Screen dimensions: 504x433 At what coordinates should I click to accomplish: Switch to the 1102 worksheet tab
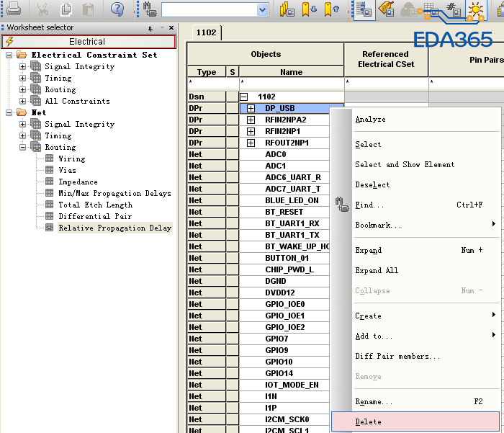[x=208, y=32]
